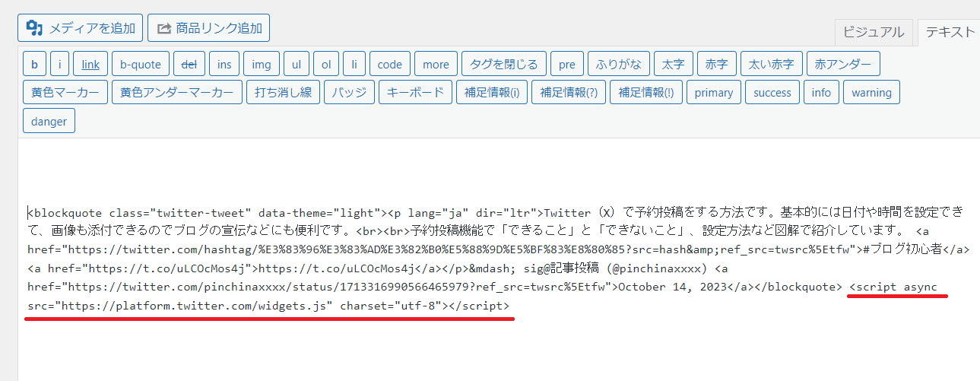This screenshot has height=381, width=980.
Task: Insert 補足情報(!) alert box
Action: point(646,93)
